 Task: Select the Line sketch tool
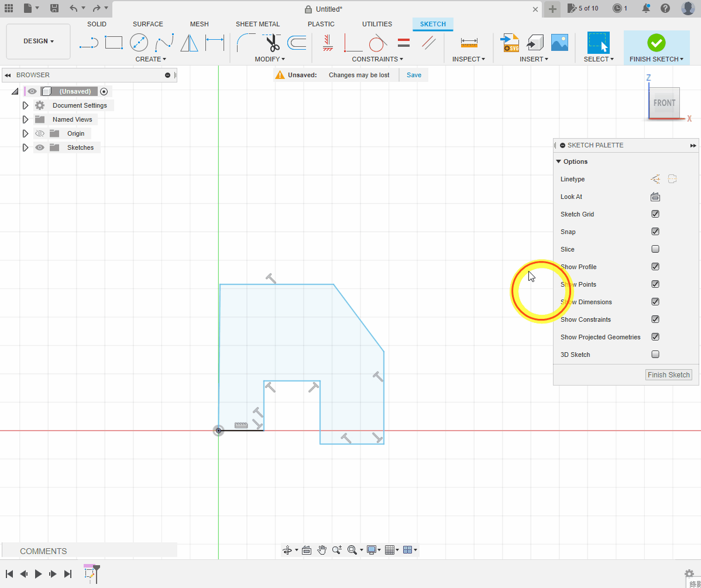pyautogui.click(x=88, y=43)
